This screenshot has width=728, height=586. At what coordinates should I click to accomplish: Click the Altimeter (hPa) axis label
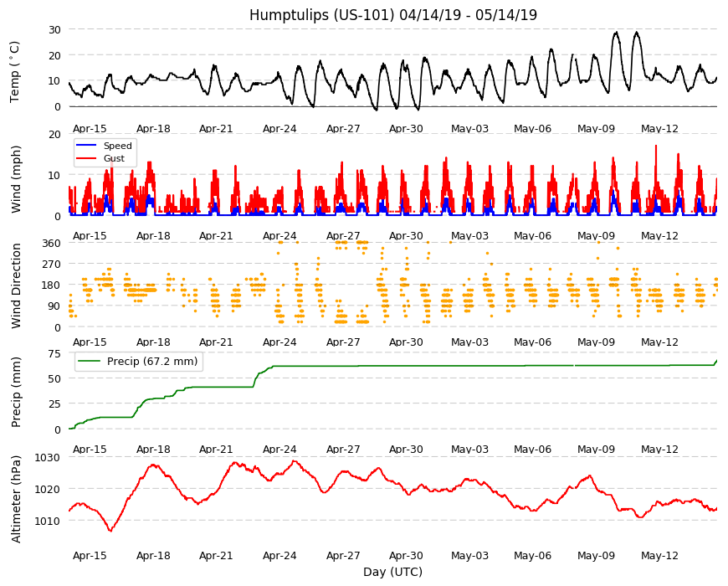pos(16,499)
